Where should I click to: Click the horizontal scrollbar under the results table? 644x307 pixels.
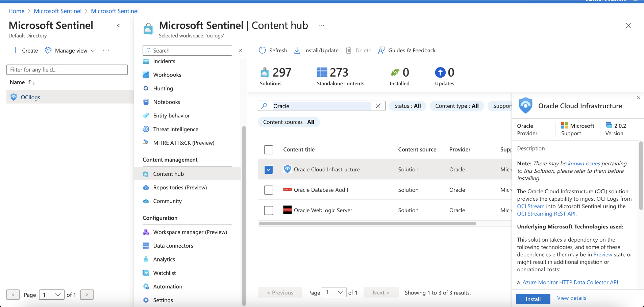click(368, 224)
